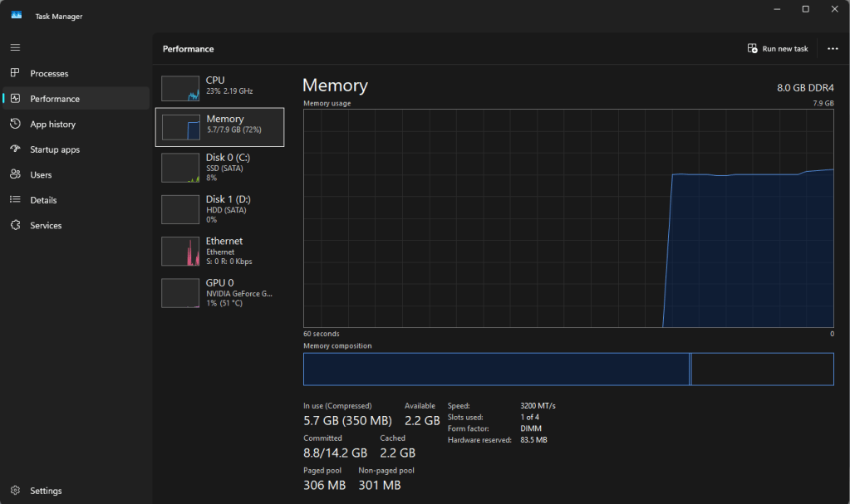Click the Performance pulse icon
850x504 pixels.
tap(15, 98)
